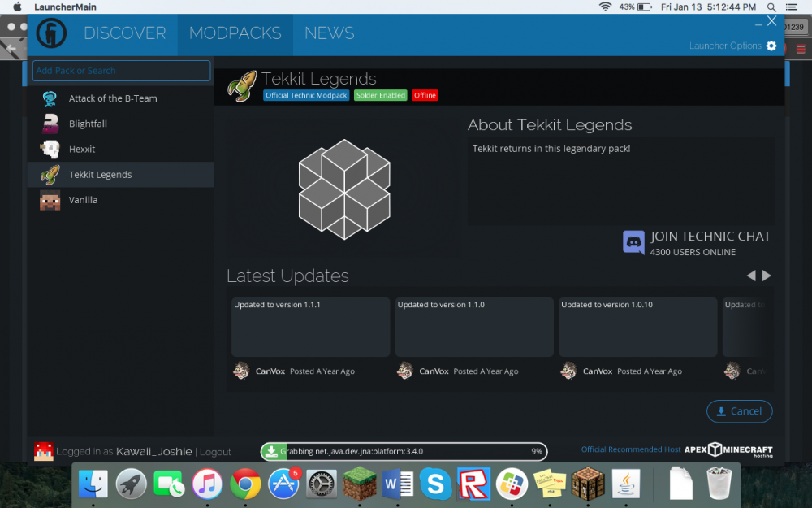This screenshot has height=508, width=812.
Task: Open System Preferences from the dock
Action: (x=322, y=484)
